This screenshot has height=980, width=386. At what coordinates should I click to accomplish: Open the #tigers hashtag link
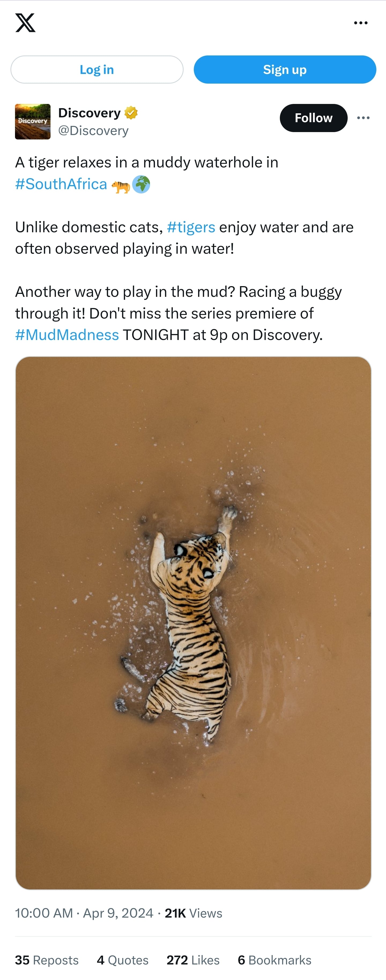click(191, 227)
